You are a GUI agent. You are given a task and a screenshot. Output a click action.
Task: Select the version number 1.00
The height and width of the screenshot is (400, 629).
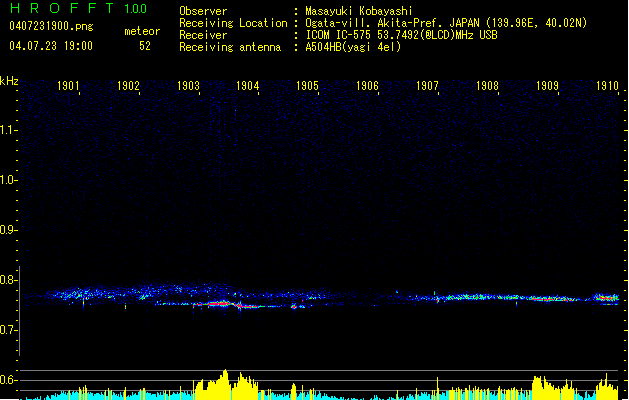tap(136, 8)
